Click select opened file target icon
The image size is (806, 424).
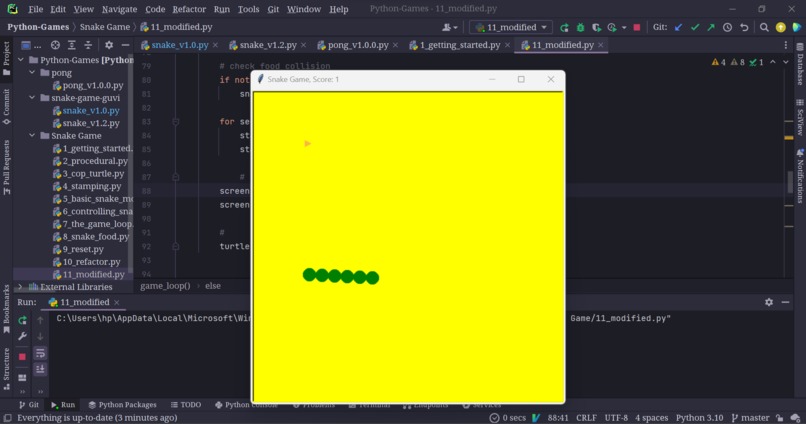click(55, 45)
